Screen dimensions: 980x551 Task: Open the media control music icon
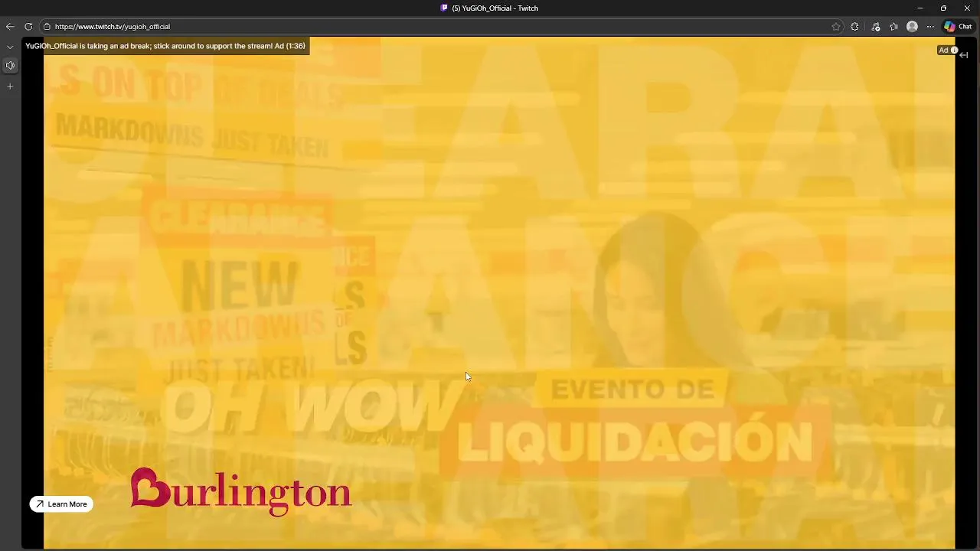pyautogui.click(x=876, y=26)
